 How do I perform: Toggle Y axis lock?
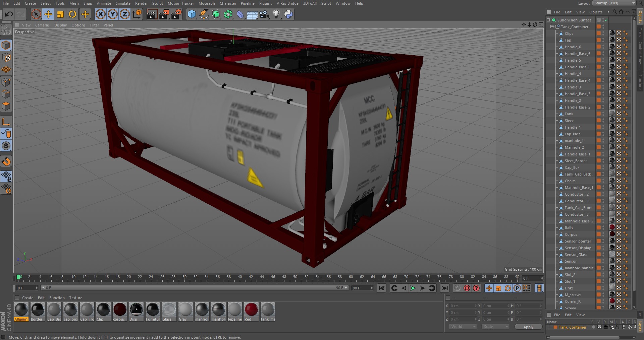pos(113,14)
